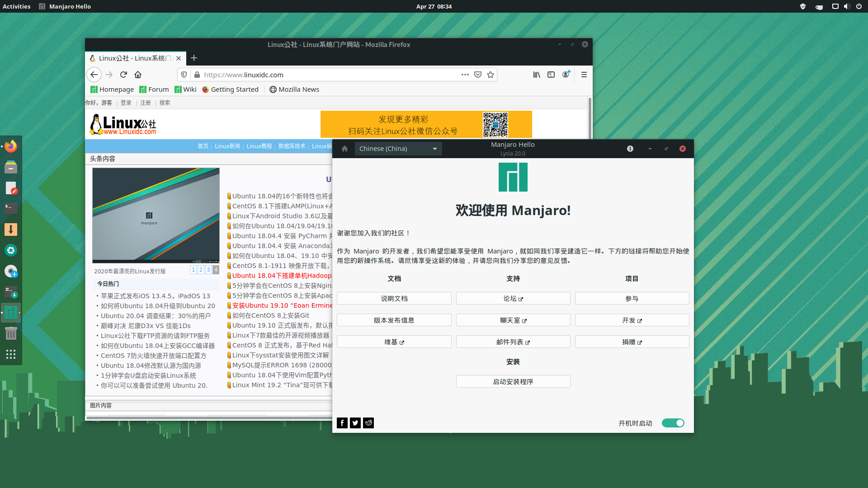The image size is (868, 488).
Task: Open the Terminal from the dock
Action: tap(11, 208)
